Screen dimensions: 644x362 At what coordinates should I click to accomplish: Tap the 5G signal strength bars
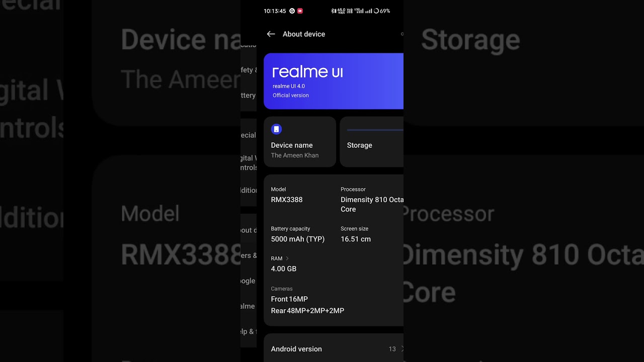pyautogui.click(x=359, y=11)
